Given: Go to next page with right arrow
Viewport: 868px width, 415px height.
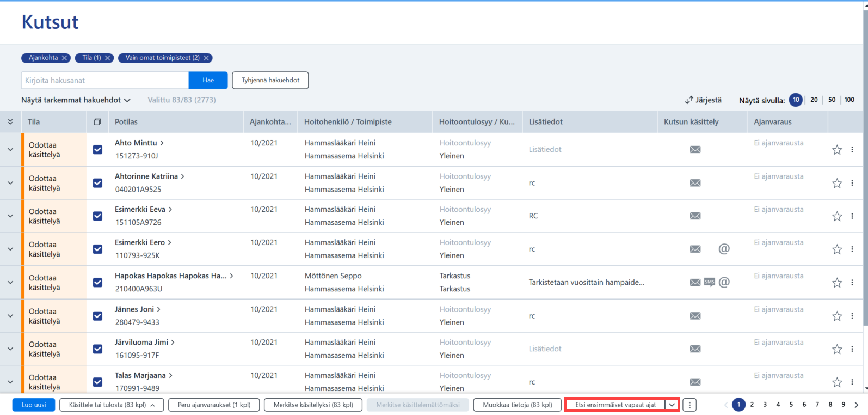Looking at the screenshot, I should (856, 405).
